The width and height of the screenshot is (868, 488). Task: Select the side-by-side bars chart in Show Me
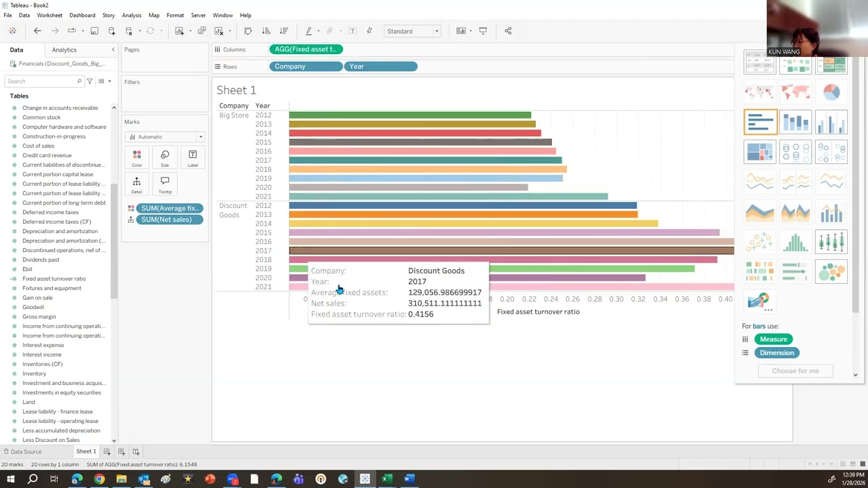831,123
